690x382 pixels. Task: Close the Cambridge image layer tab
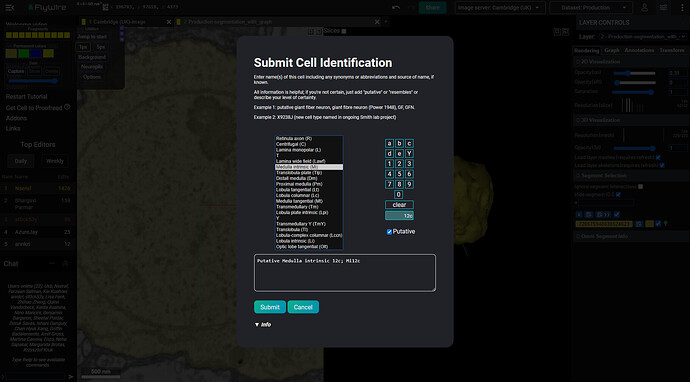pos(169,22)
